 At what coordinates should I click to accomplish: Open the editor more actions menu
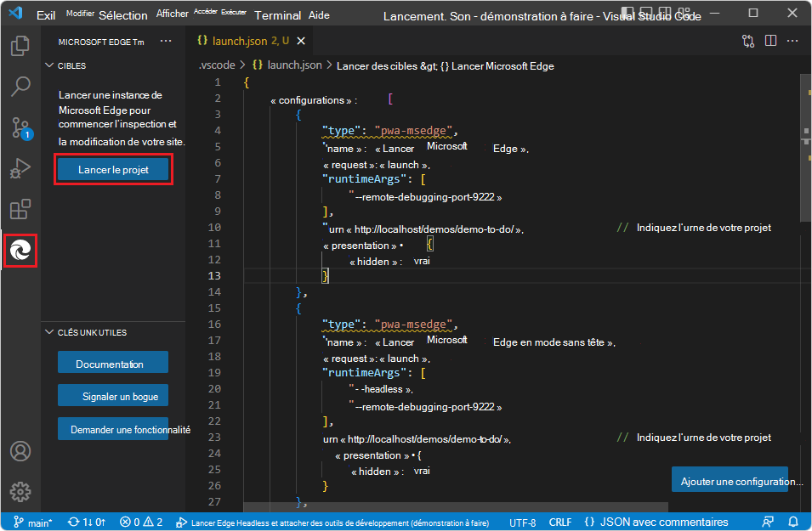[793, 41]
